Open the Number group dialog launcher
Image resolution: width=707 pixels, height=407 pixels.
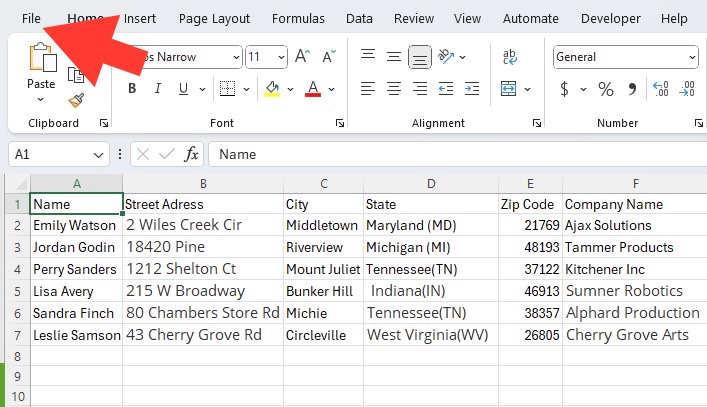[698, 123]
